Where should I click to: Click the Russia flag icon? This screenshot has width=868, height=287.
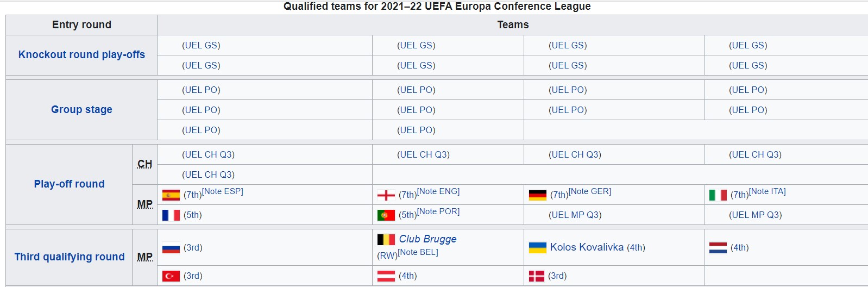[171, 248]
